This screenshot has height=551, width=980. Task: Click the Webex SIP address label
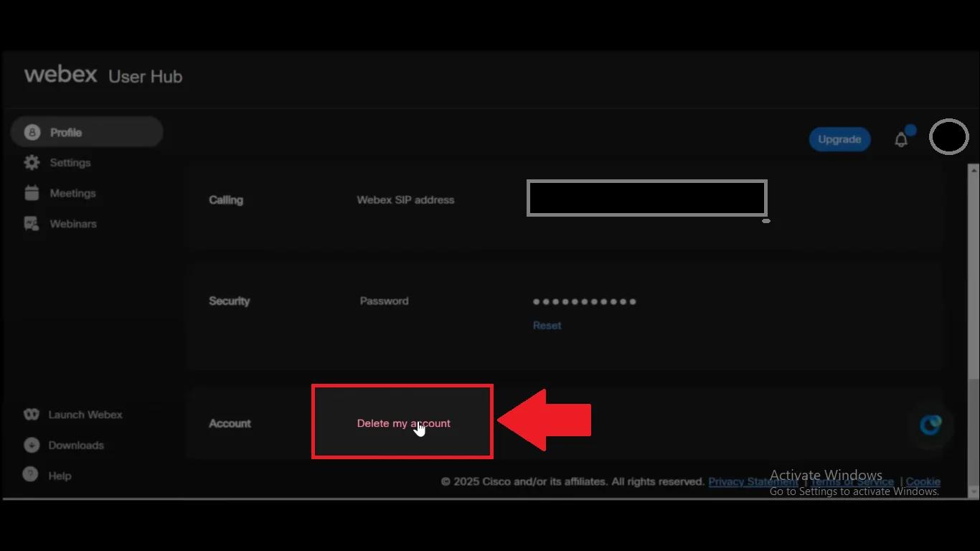click(x=405, y=200)
